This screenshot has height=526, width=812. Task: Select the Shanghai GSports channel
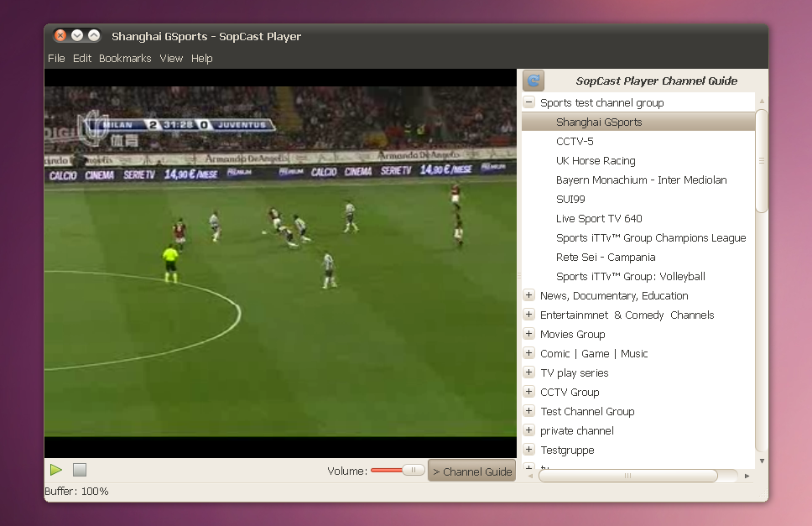(638, 122)
